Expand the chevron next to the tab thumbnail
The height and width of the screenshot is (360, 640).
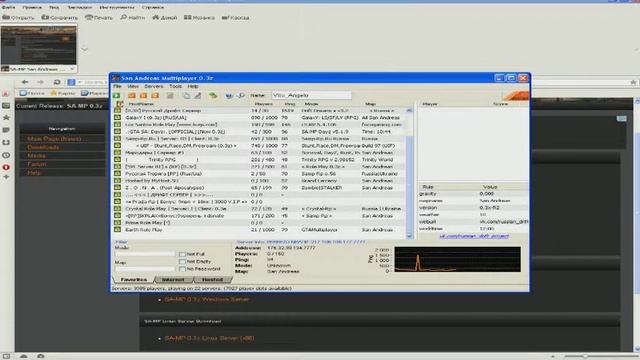(84, 49)
